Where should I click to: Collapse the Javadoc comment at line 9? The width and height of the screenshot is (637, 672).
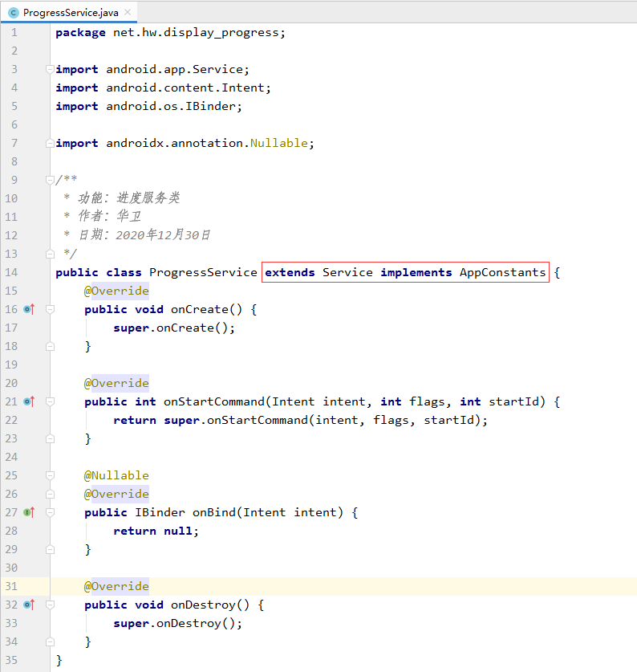(x=50, y=180)
